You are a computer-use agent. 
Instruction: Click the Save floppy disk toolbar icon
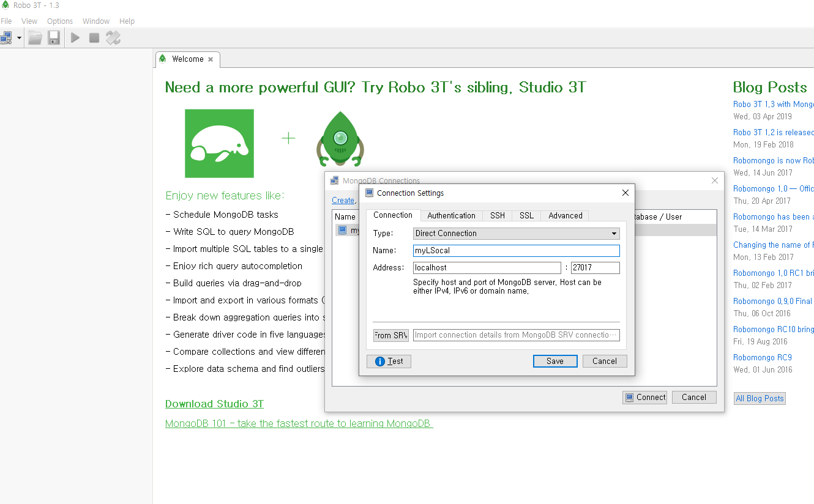54,38
